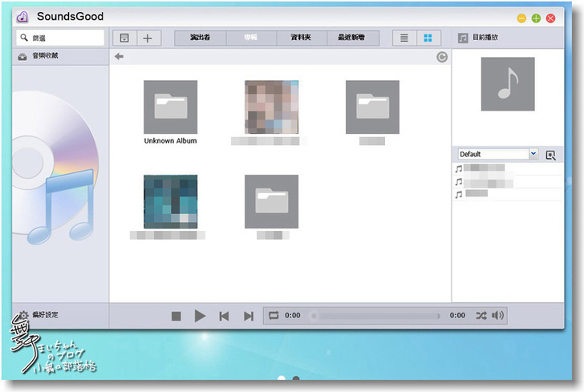Click the volume speaker icon
Image resolution: width=584 pixels, height=392 pixels.
pyautogui.click(x=497, y=316)
